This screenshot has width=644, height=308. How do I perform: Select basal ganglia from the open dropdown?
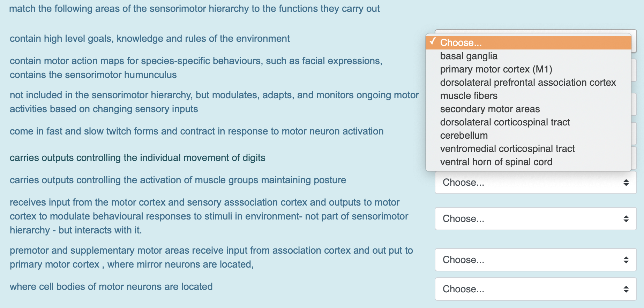[x=469, y=56]
